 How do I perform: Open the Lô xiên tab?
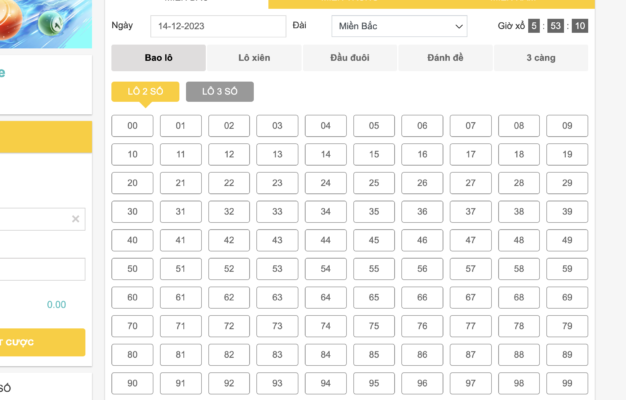(x=254, y=58)
